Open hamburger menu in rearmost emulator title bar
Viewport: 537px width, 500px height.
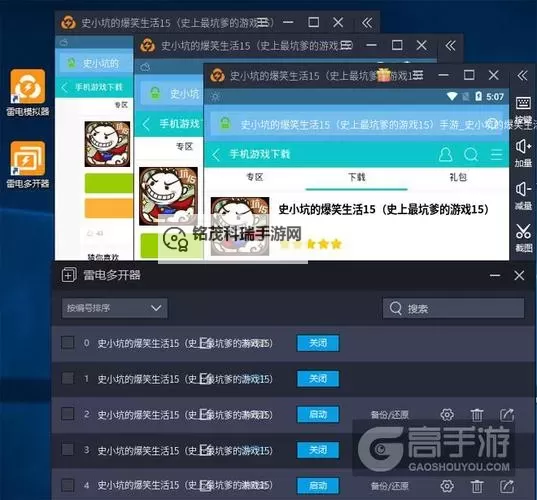[x=263, y=23]
